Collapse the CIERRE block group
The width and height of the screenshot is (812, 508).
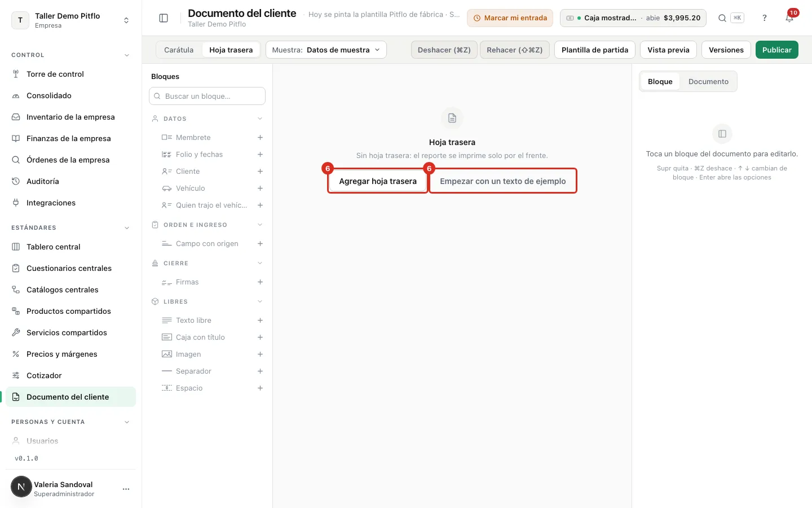[260, 263]
